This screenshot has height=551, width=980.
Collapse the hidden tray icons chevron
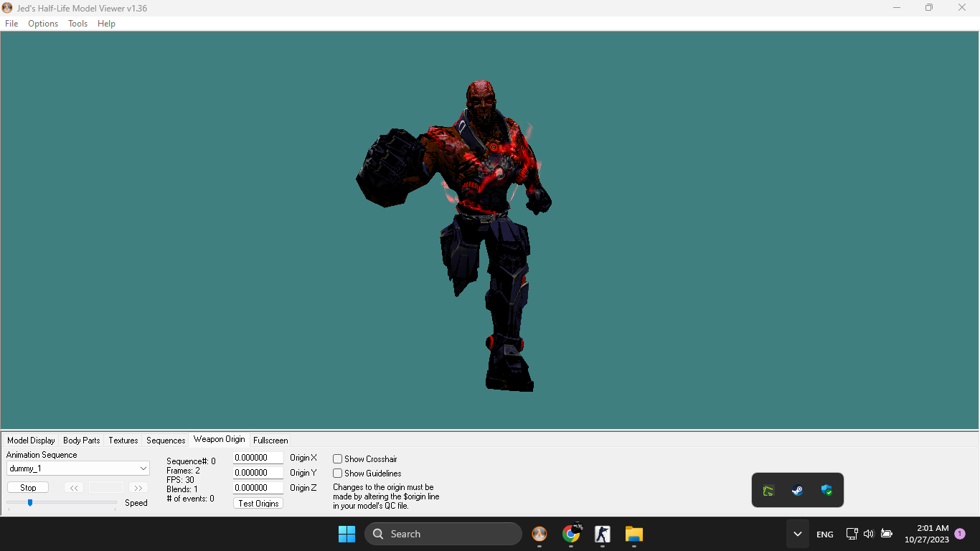pos(797,534)
